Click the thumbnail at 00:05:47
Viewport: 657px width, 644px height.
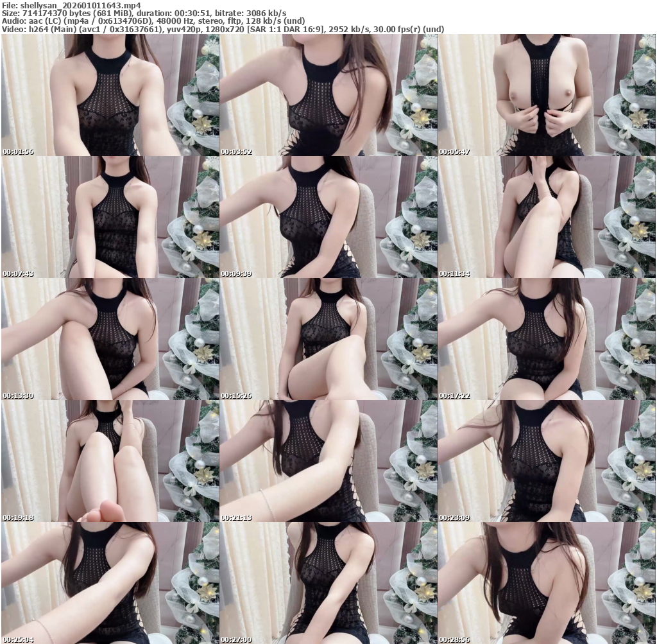546,95
